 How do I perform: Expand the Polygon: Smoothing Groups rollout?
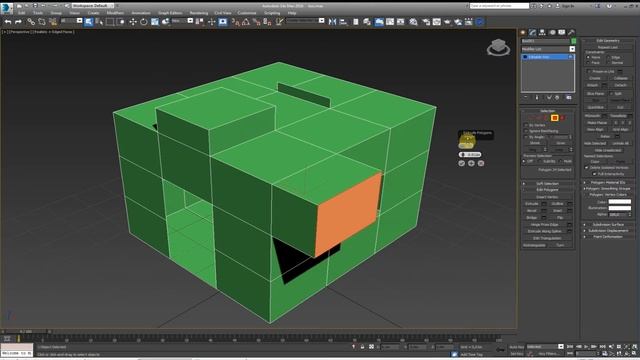pyautogui.click(x=608, y=189)
